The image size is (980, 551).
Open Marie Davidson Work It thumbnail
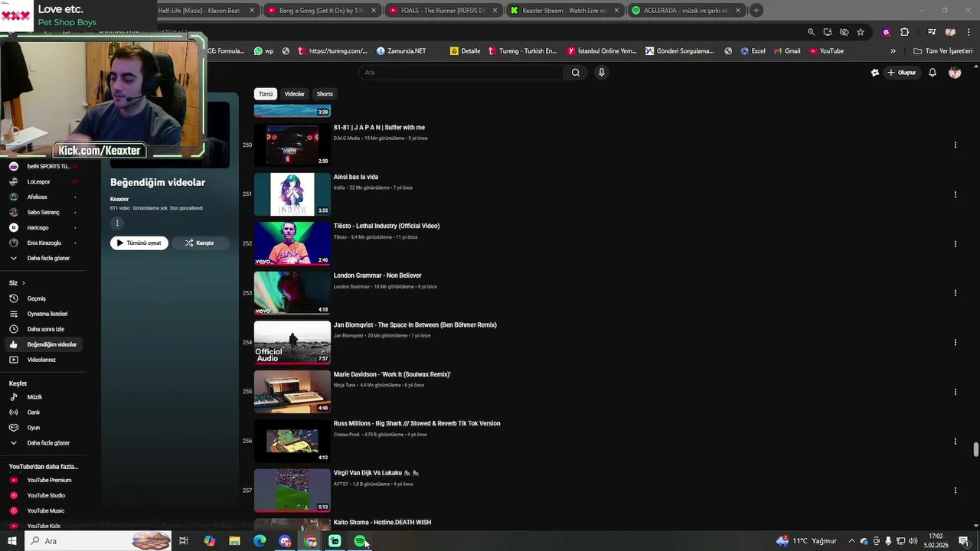tap(292, 392)
